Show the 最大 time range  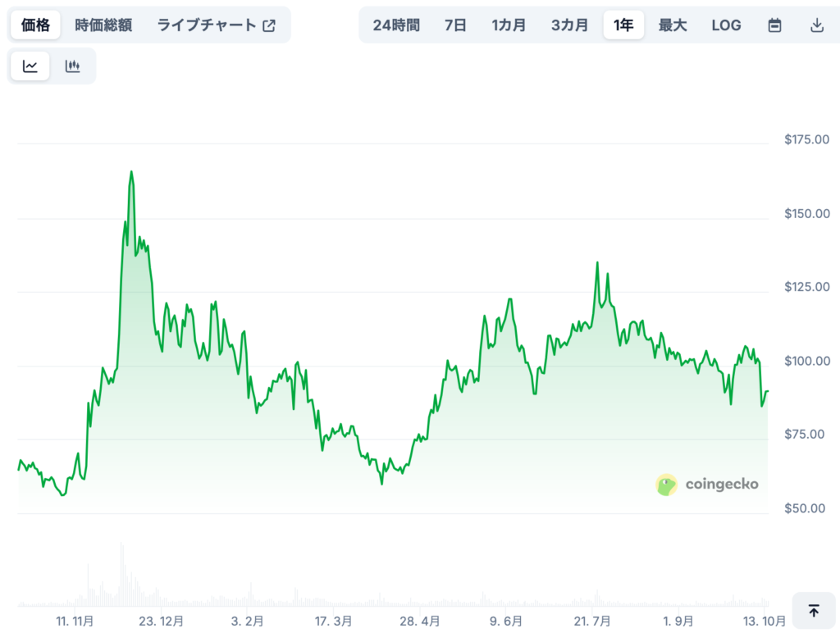tap(673, 25)
